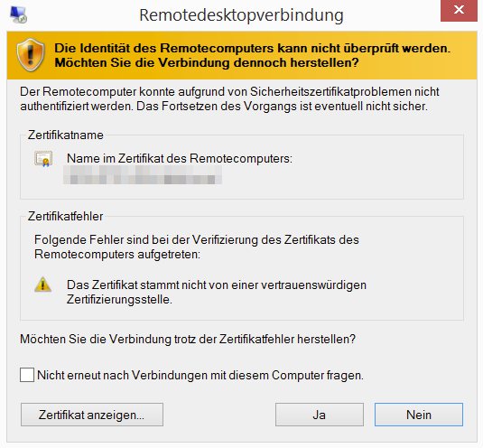
Task: Click the Zertifikatfehler group label
Action: [x=65, y=216]
